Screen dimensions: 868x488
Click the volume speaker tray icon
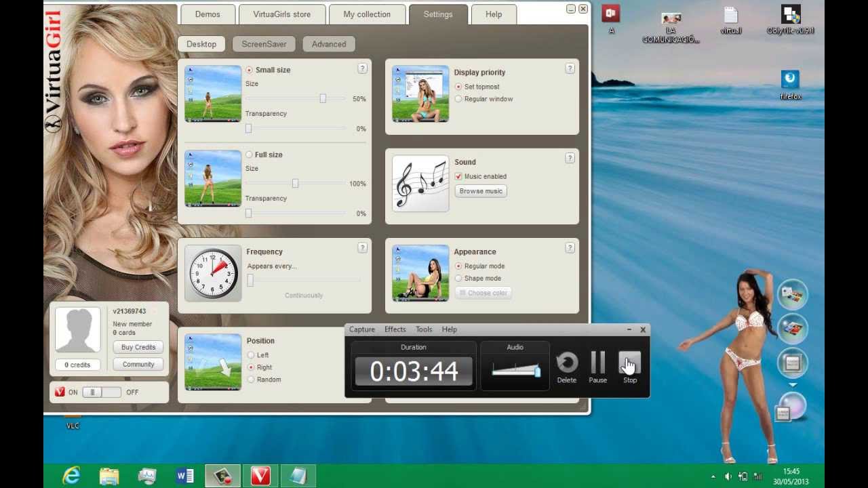click(728, 476)
